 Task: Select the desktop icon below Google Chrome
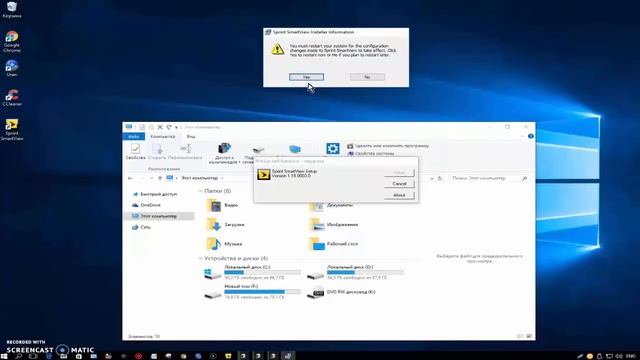(12, 68)
